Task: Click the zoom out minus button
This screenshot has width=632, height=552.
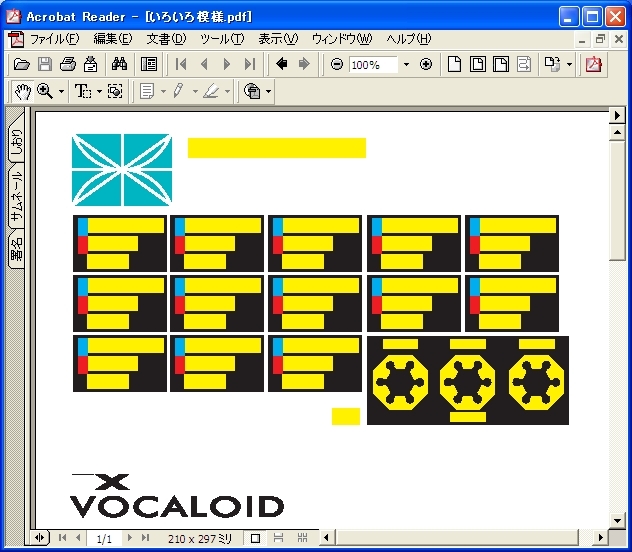Action: (337, 64)
